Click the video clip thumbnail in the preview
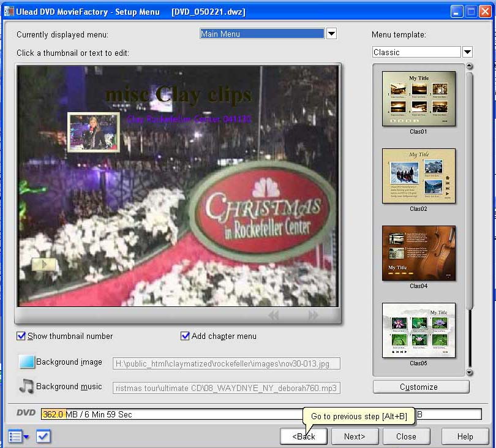Screen dimensions: 496x448 click(94, 132)
